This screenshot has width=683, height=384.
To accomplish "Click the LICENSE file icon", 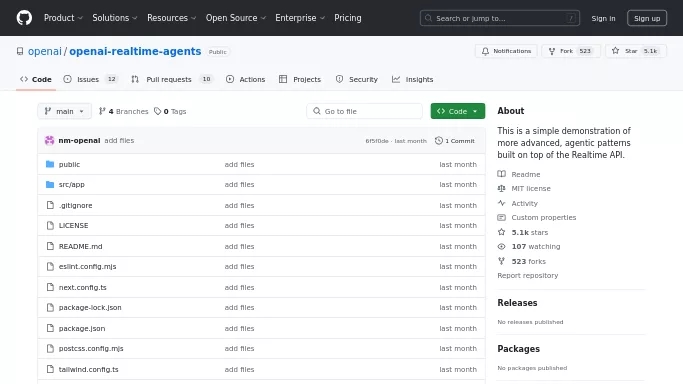I will (50, 226).
